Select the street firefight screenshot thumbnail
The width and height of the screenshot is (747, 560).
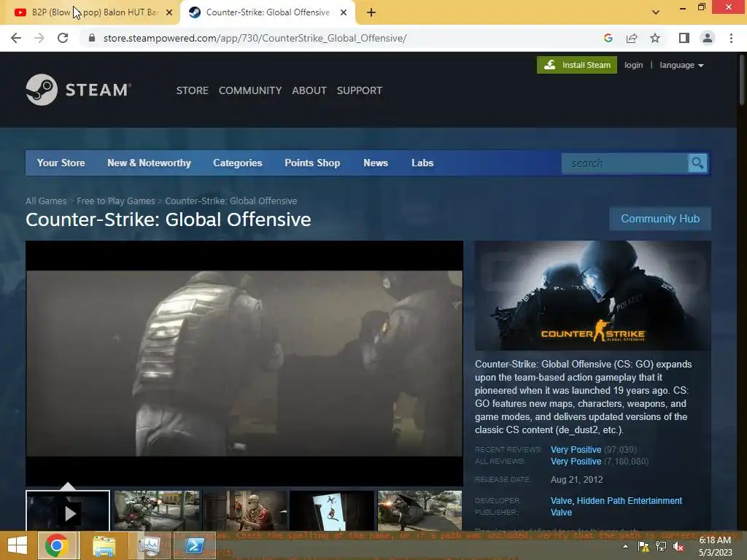pos(157,511)
